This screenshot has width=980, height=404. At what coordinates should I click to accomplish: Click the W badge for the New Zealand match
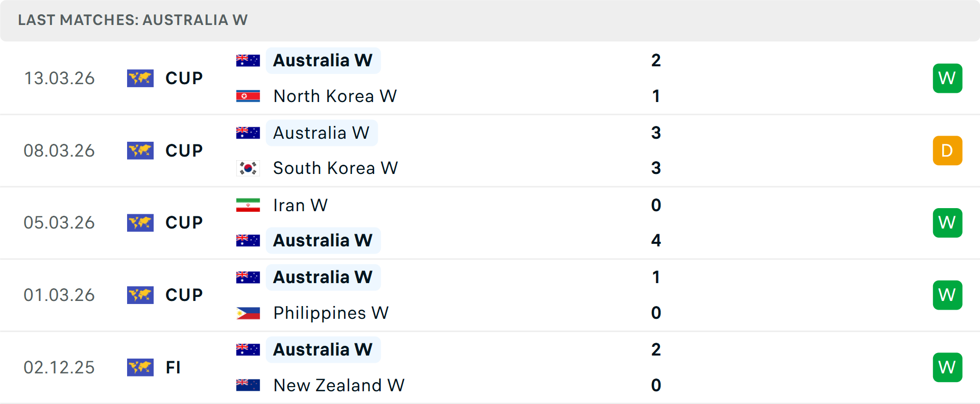click(947, 367)
